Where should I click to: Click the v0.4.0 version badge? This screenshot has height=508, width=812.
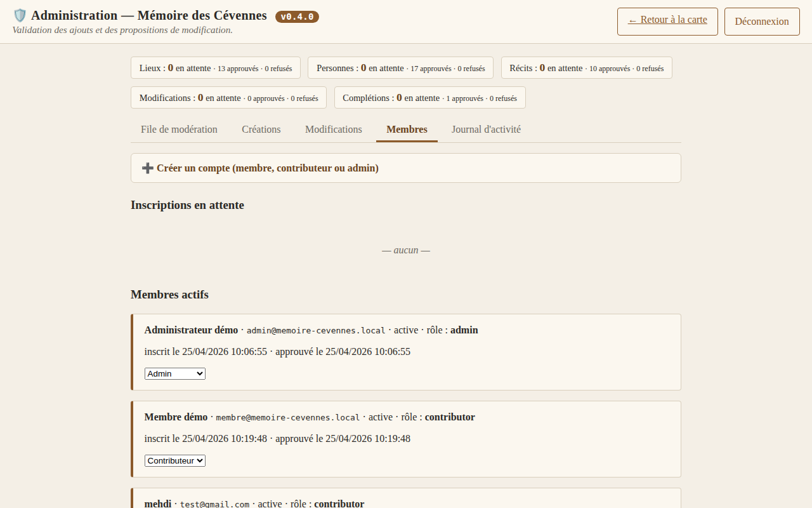point(298,17)
